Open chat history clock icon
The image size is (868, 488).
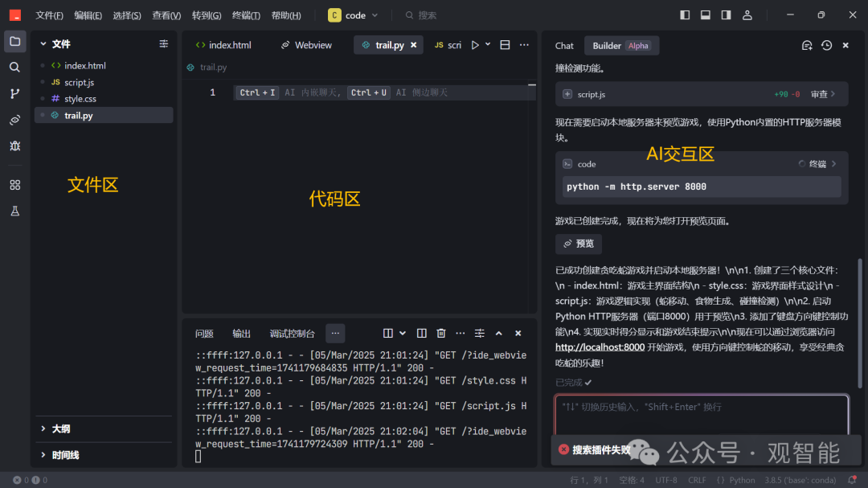click(x=826, y=45)
